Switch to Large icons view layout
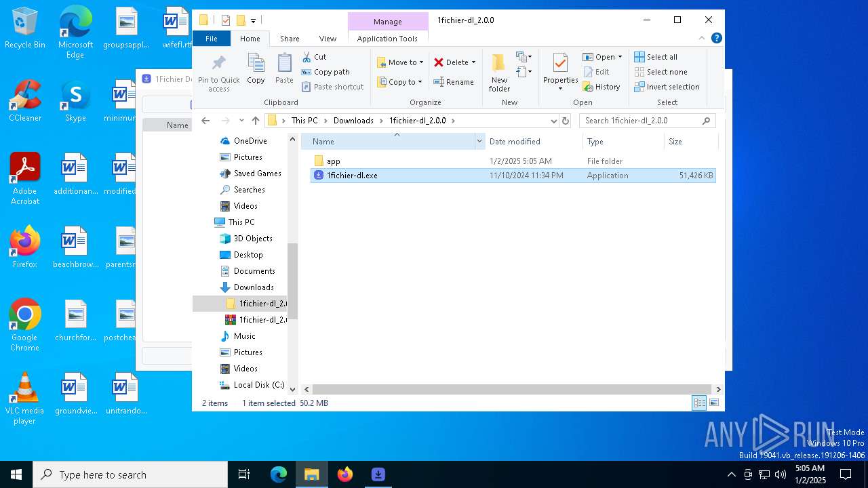The width and height of the screenshot is (868, 488). pos(713,403)
